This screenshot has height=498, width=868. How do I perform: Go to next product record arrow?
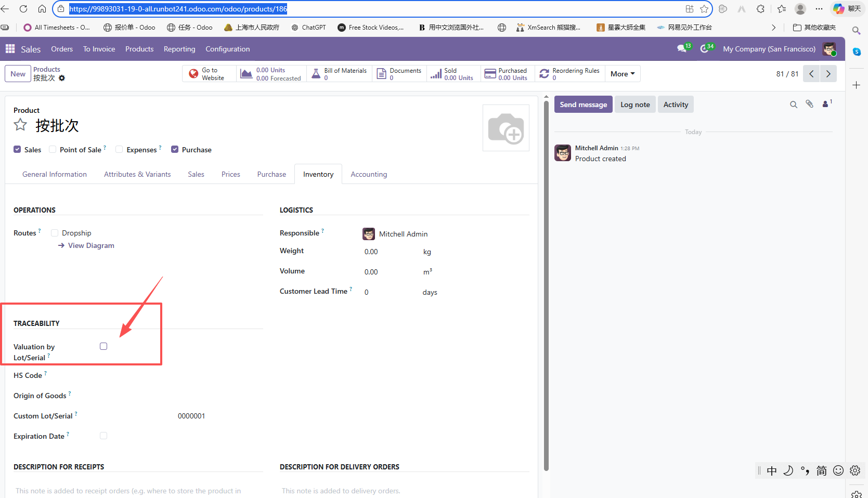[x=828, y=74]
